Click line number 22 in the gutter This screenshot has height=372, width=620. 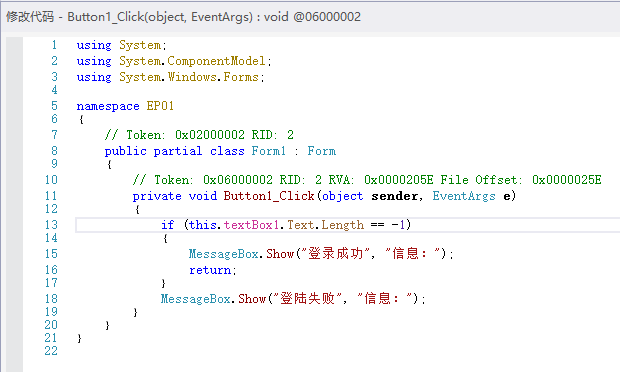[51, 351]
